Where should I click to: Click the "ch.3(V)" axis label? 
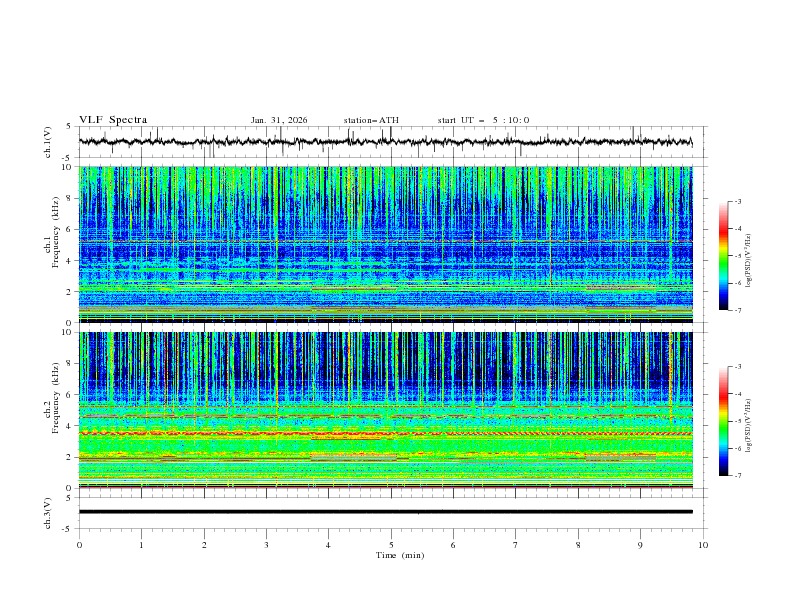[48, 513]
